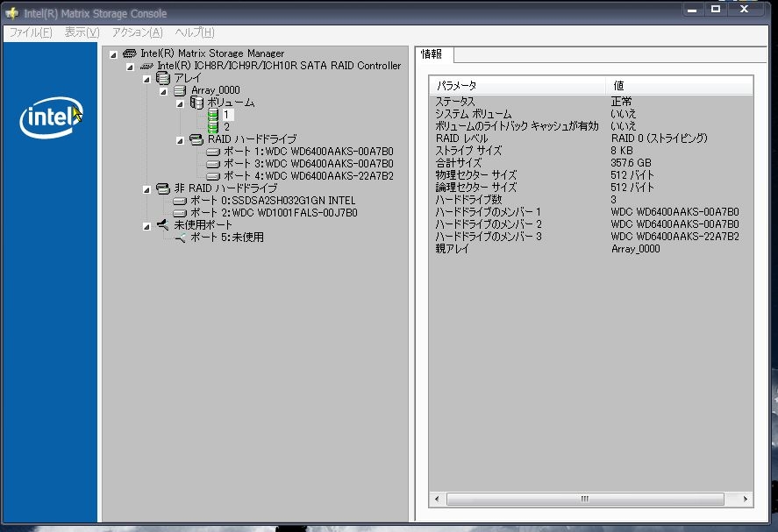The image size is (778, 532).
Task: Select ポート 5:未使用 entry
Action: 227,237
